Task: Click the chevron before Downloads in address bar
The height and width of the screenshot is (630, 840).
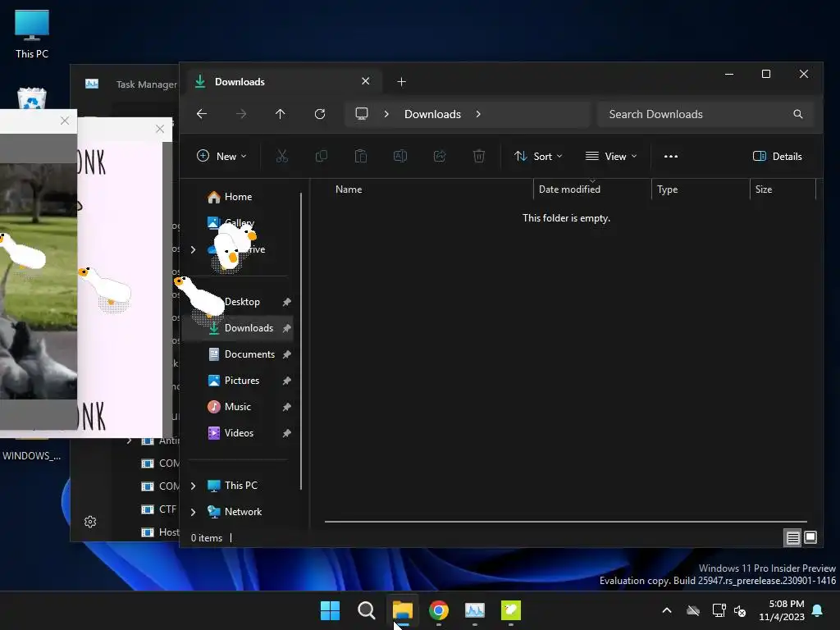Action: (386, 114)
